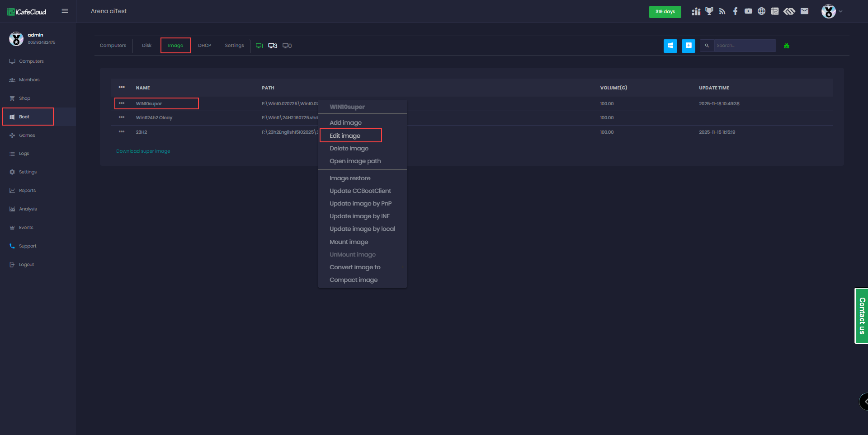Viewport: 868px width, 435px height.
Task: Click the green network topology icon
Action: (x=787, y=46)
